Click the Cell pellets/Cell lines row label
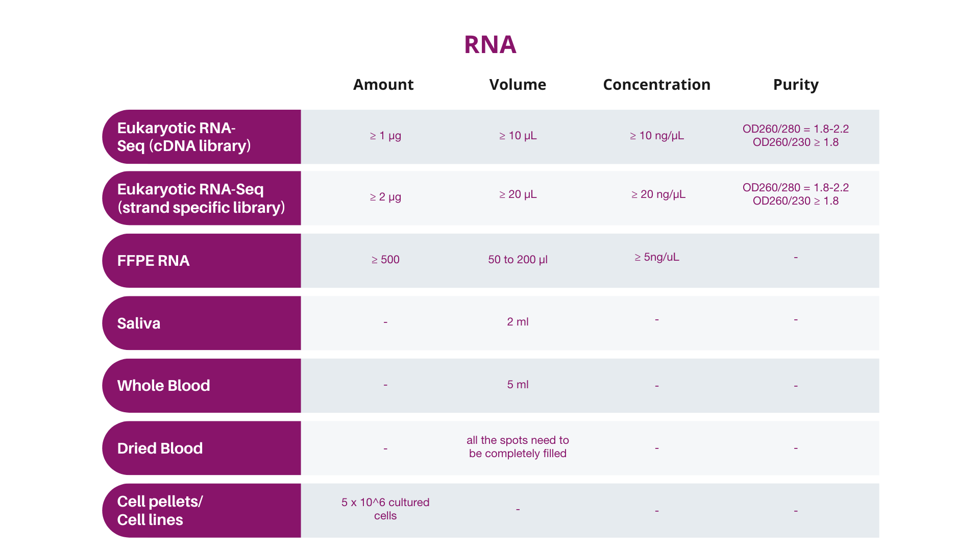Screen dimensions: 980x551 159,511
